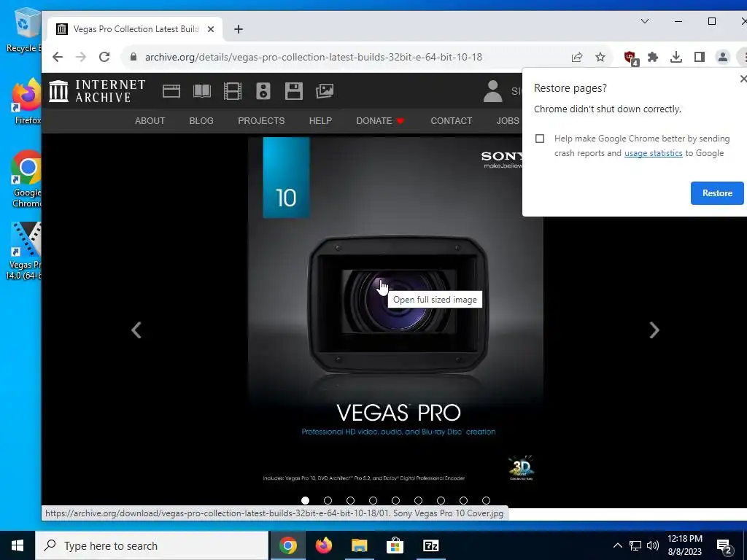Show hidden system tray icons

[617, 545]
